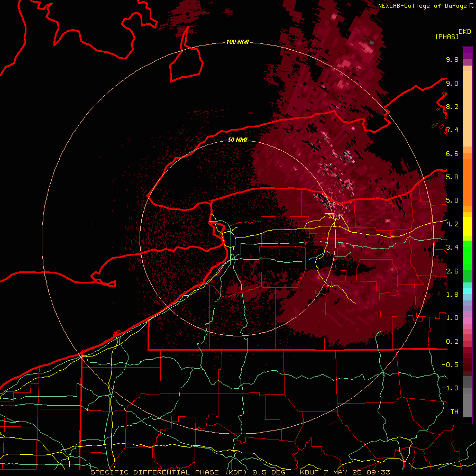Image resolution: width=476 pixels, height=476 pixels.
Task: Click the -0.5 scale value
Action: click(x=450, y=365)
